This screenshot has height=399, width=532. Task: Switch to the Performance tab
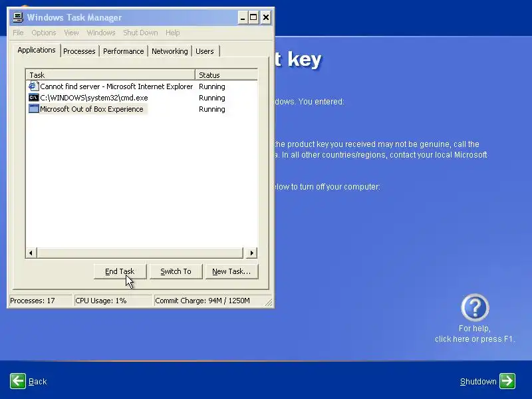124,51
